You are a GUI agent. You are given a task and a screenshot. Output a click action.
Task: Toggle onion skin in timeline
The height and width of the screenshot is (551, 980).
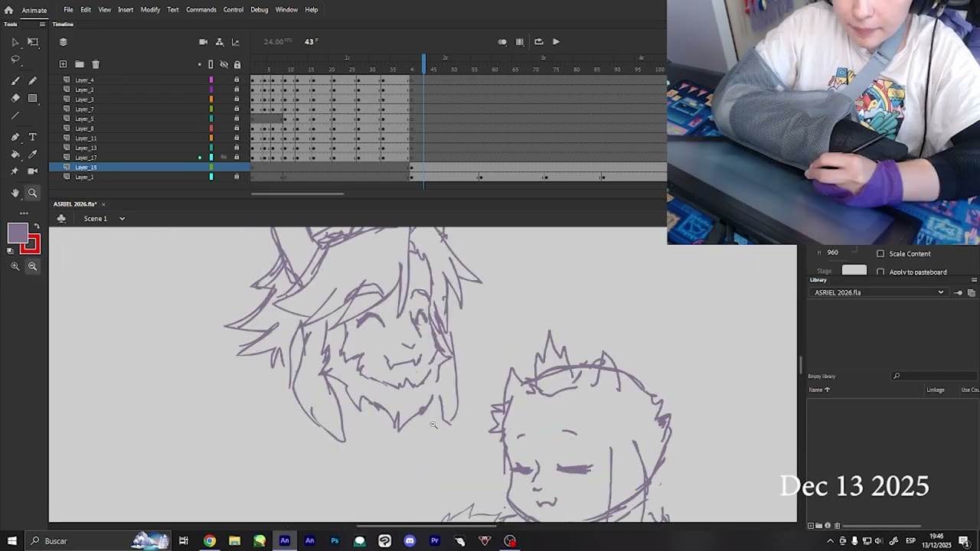(x=502, y=42)
